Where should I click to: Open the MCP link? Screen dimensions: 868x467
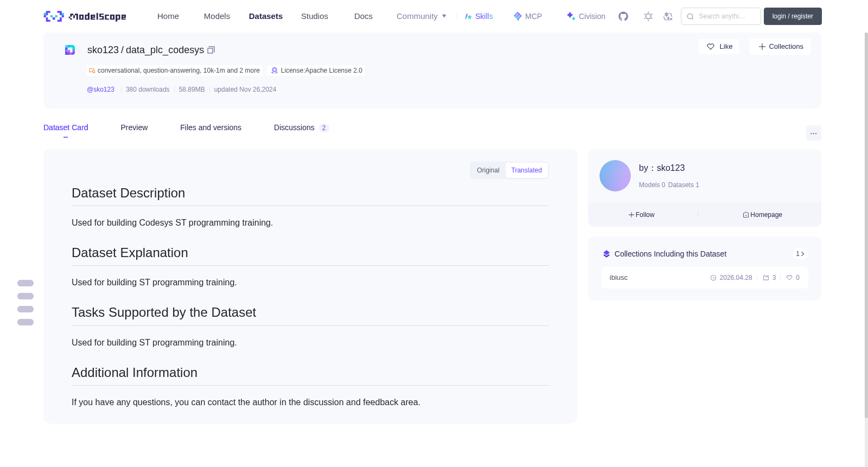click(x=527, y=16)
